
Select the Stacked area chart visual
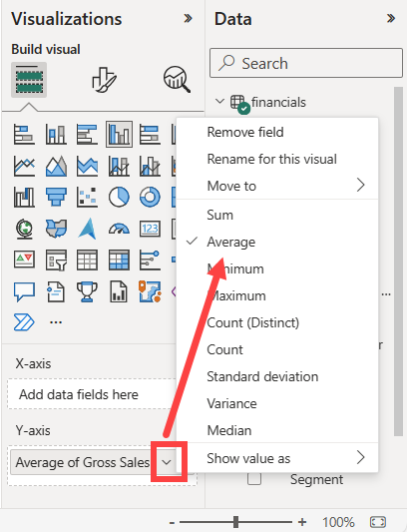[87, 167]
